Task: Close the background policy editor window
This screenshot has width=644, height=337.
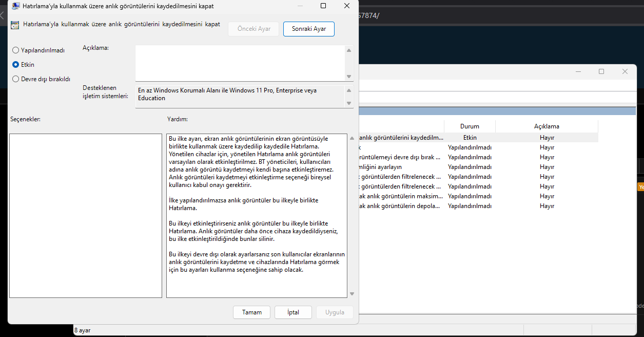Action: pyautogui.click(x=625, y=71)
